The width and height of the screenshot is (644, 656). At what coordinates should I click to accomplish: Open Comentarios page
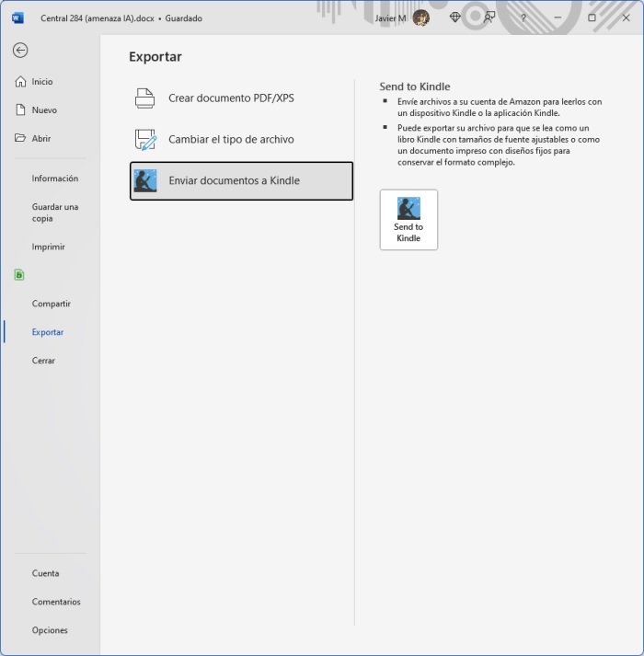pyautogui.click(x=56, y=602)
